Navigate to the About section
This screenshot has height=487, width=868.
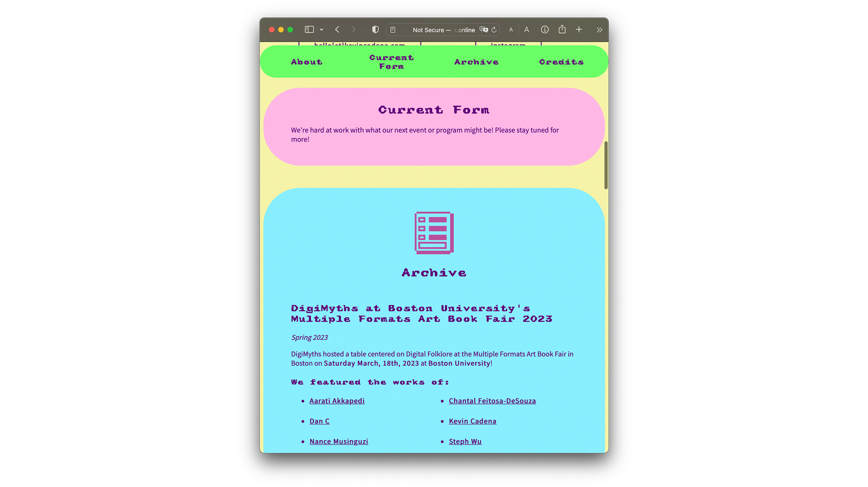point(306,62)
